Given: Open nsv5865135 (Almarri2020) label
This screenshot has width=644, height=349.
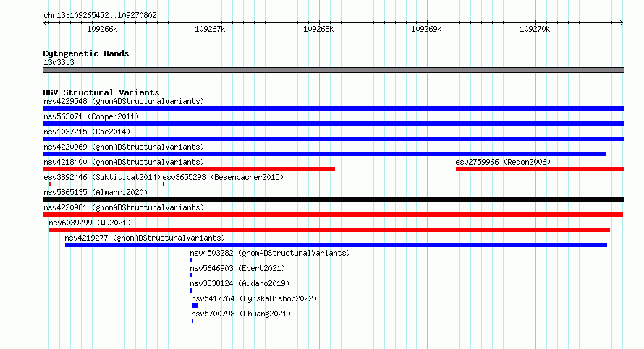Looking at the screenshot, I should [96, 192].
